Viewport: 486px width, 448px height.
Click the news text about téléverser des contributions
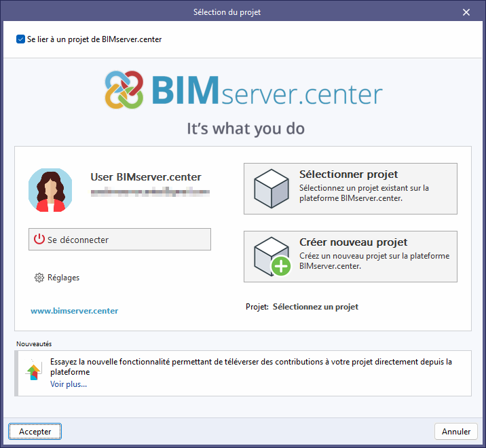tap(251, 367)
